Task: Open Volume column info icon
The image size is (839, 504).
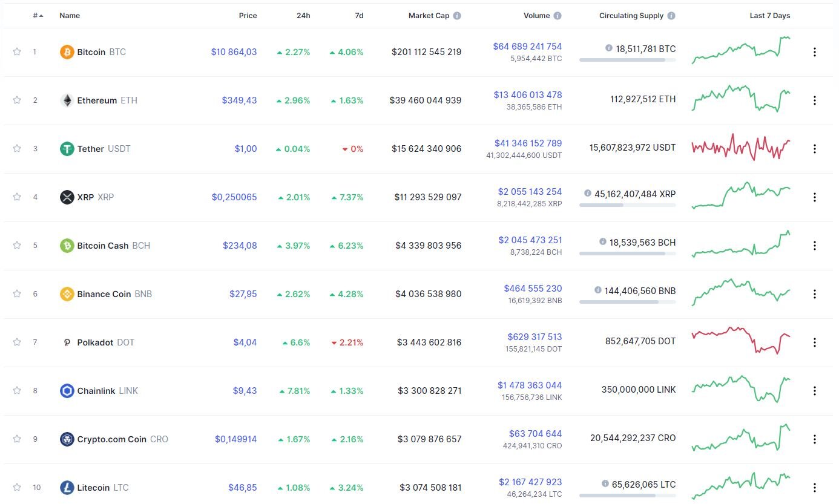Action: coord(558,16)
